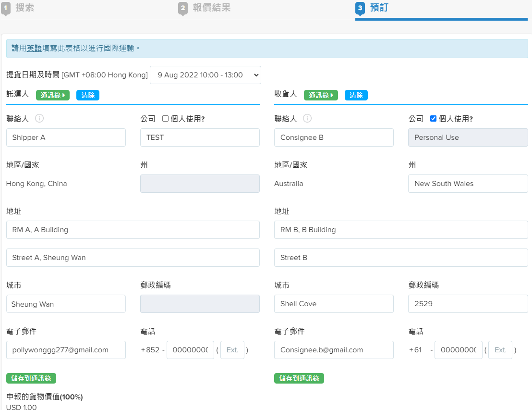Edit the 2529 postal code field
Viewport: 532px width, 410px height.
[468, 304]
